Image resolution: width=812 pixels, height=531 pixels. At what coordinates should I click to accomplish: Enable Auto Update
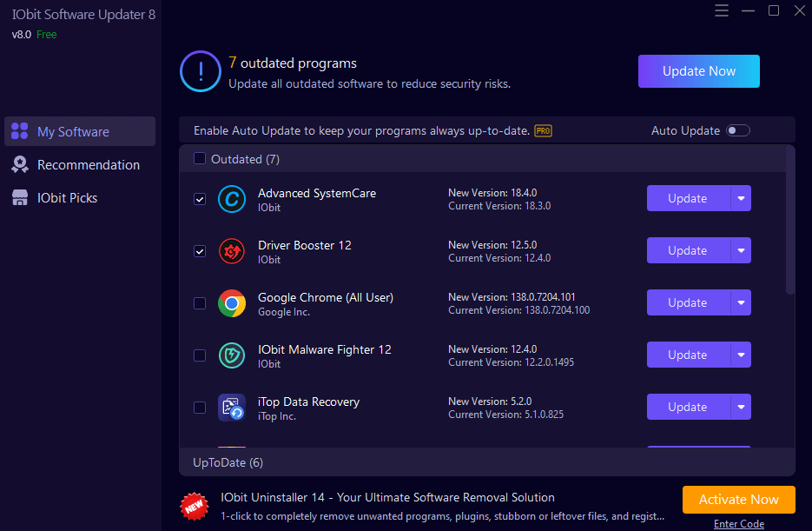click(738, 129)
